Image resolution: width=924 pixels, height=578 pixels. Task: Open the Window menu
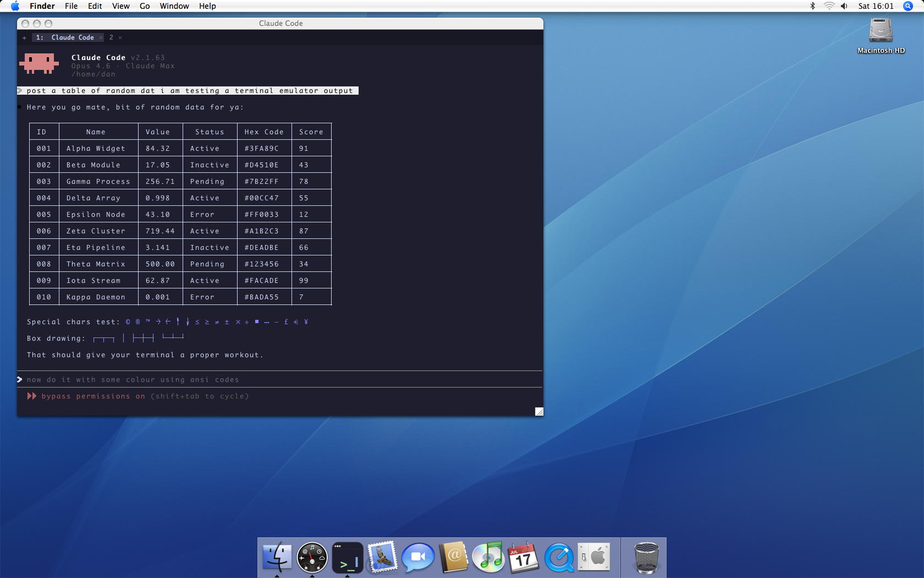pyautogui.click(x=174, y=6)
